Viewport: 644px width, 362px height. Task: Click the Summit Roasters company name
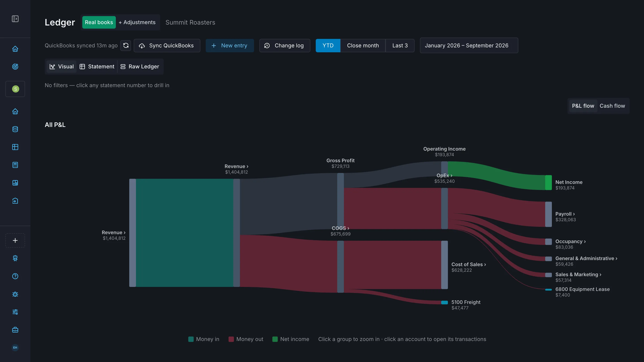coord(190,23)
